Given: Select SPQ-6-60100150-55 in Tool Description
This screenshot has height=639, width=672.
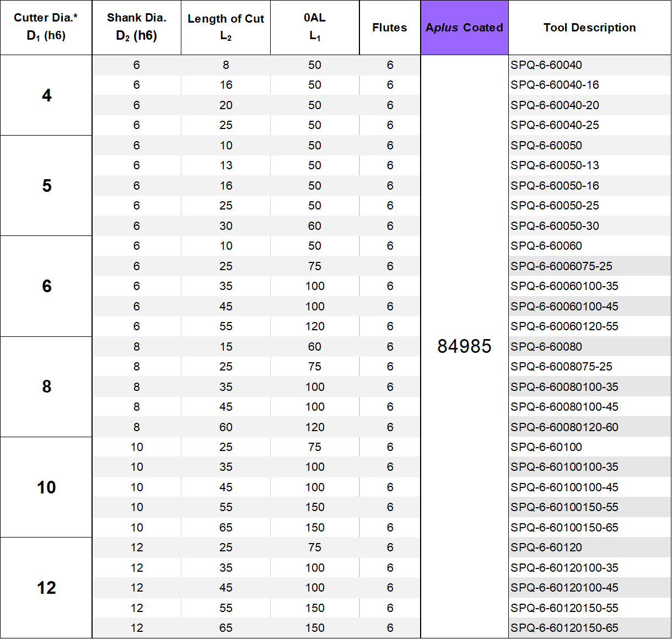Looking at the screenshot, I should tap(565, 507).
